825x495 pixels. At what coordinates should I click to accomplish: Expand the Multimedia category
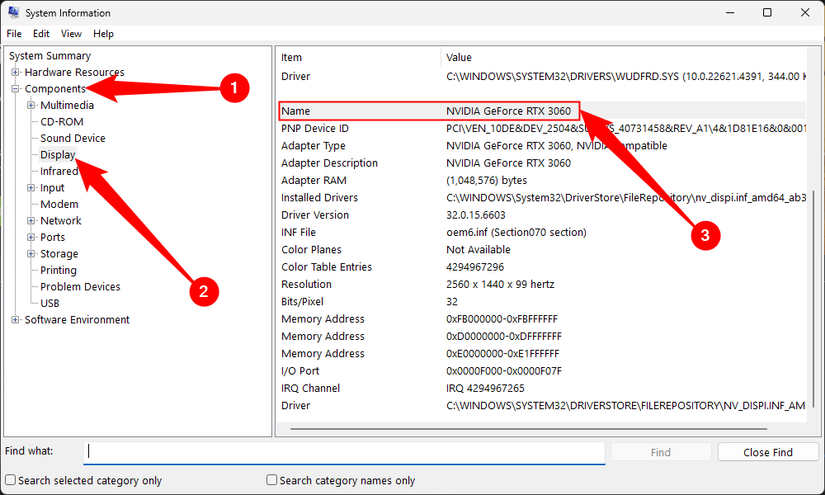click(x=31, y=105)
